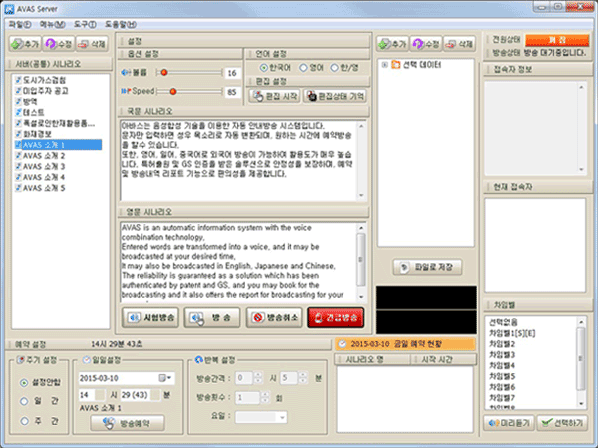Image resolution: width=598 pixels, height=448 pixels.
Task: Click the volume value box showing 16
Action: click(232, 73)
